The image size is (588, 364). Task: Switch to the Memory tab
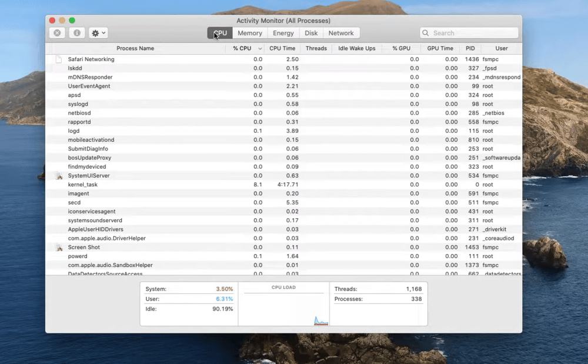pyautogui.click(x=250, y=33)
